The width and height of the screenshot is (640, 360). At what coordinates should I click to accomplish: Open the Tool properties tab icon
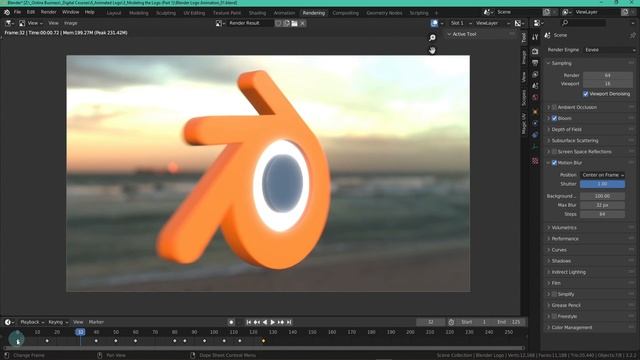pos(535,37)
